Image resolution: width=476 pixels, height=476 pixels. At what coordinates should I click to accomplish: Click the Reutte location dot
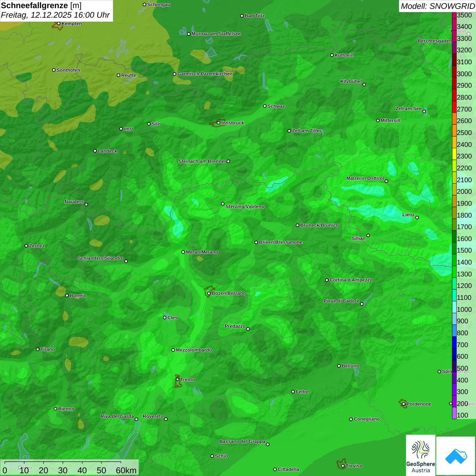[x=118, y=75]
